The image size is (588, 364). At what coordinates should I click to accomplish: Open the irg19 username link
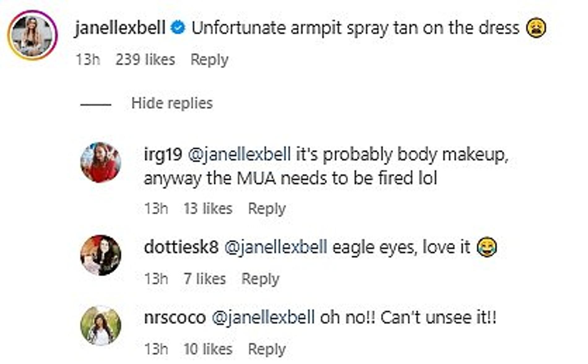click(163, 154)
